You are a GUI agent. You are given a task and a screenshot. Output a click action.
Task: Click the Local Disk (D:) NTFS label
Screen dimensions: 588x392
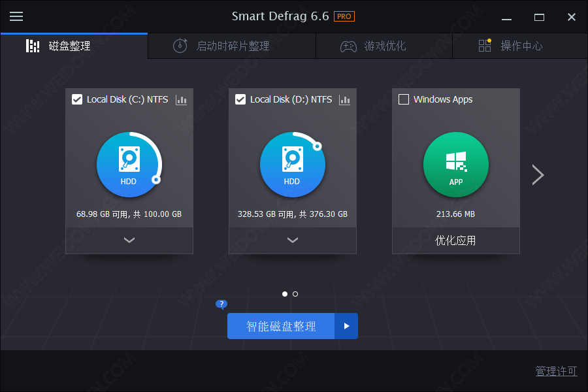(x=291, y=99)
